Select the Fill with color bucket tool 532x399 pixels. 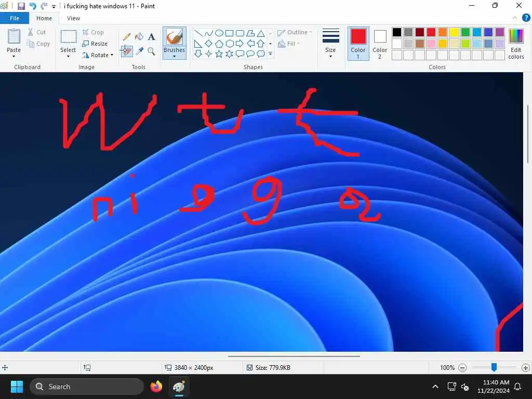click(139, 37)
